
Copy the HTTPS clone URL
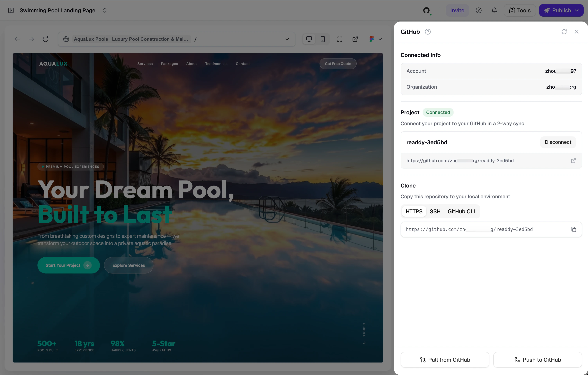pos(573,229)
